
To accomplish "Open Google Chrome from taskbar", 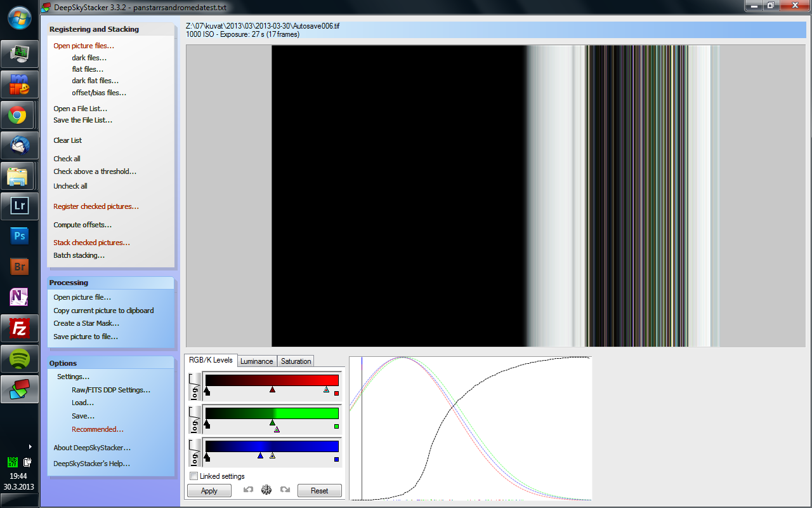I will coord(17,116).
